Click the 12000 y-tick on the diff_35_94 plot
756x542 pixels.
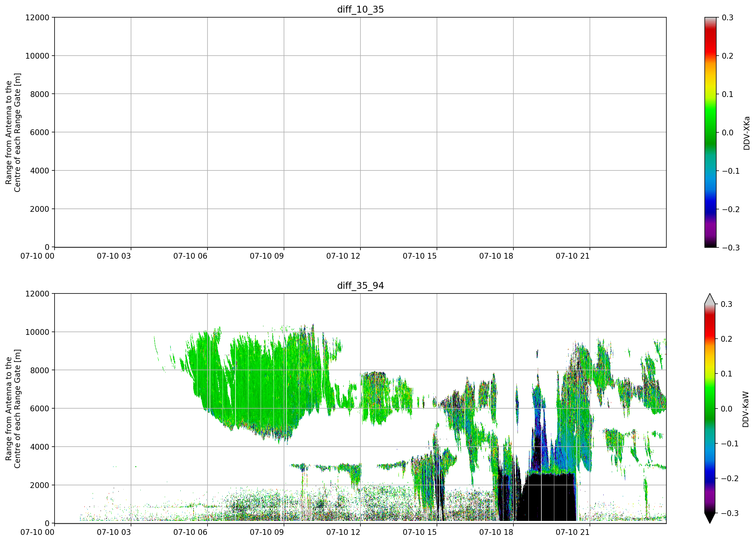click(x=37, y=294)
